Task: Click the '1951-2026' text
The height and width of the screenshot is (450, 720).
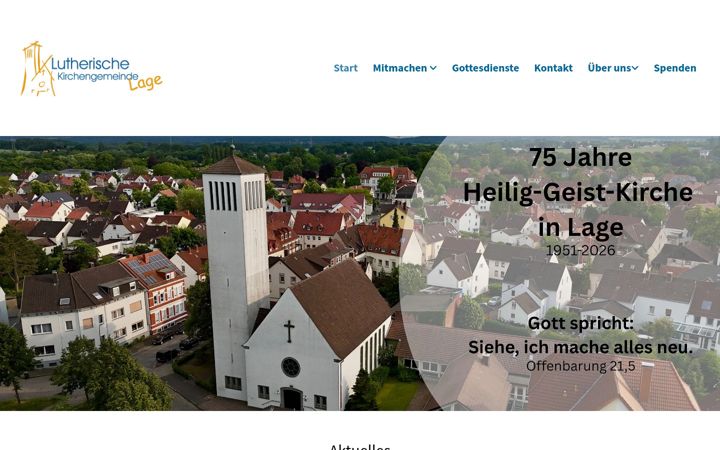Action: click(x=580, y=250)
